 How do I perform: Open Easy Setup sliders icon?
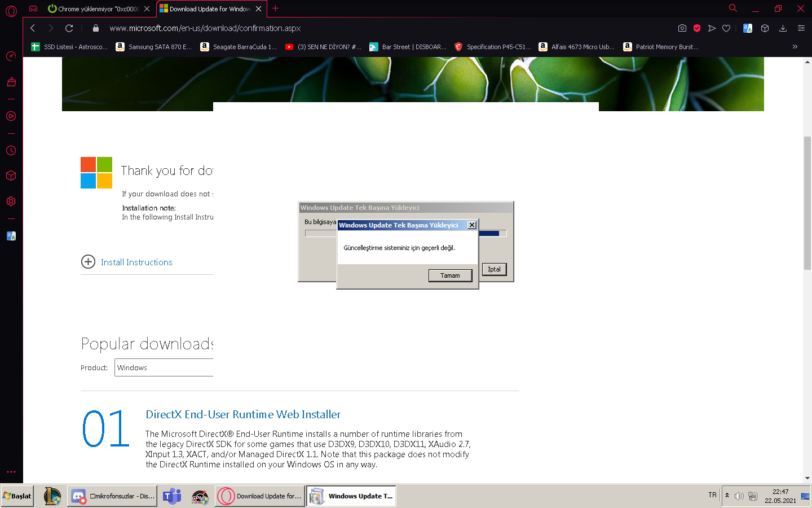tap(801, 28)
